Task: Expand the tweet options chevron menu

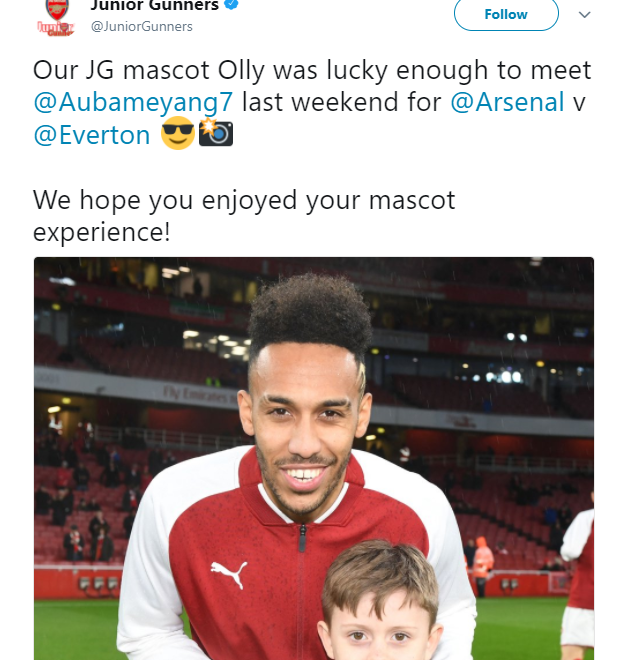Action: pos(584,15)
